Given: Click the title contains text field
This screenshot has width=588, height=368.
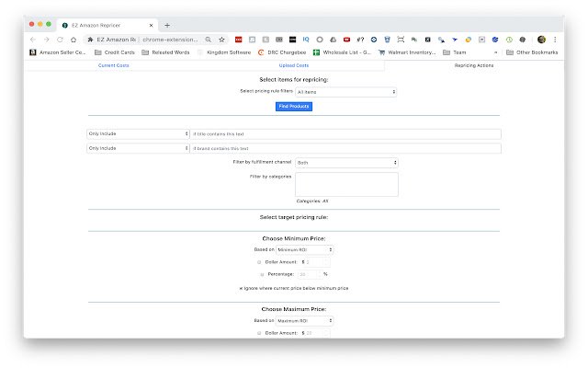Looking at the screenshot, I should (x=345, y=134).
